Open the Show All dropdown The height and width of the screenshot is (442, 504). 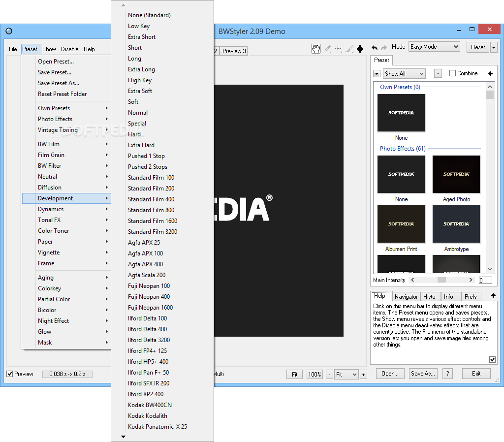click(404, 74)
